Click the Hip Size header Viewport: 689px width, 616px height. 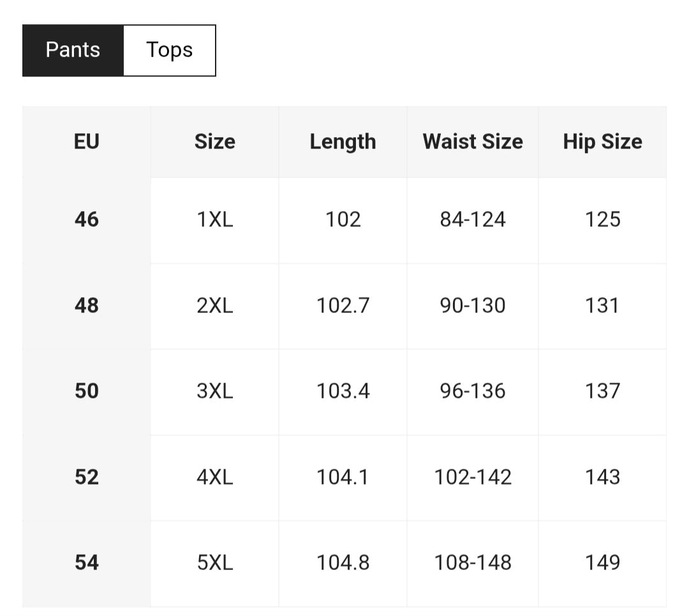click(602, 142)
